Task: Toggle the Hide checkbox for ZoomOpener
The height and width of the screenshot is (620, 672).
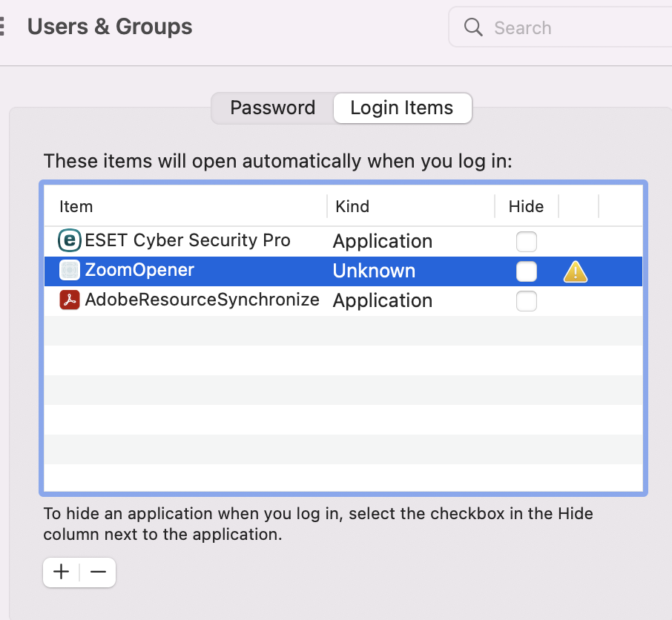Action: [x=526, y=271]
